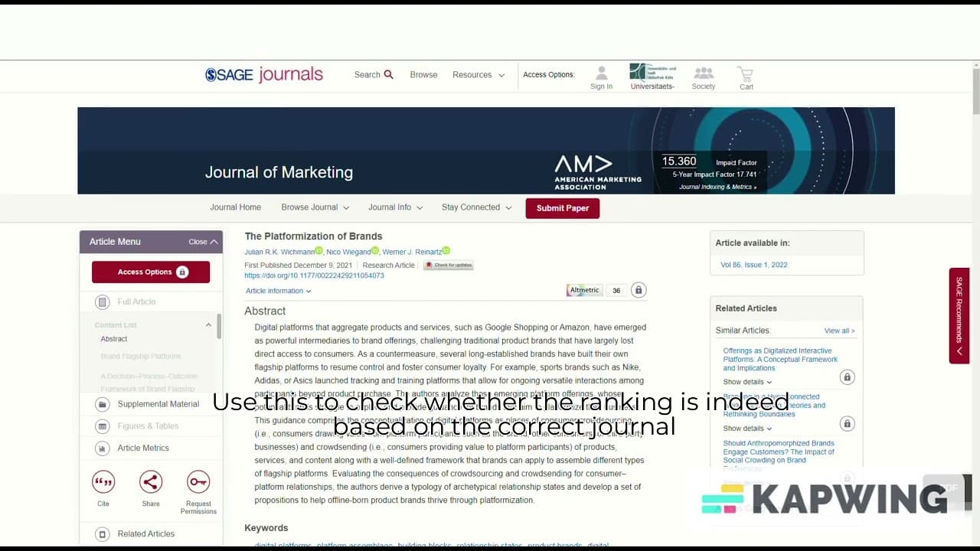980x551 pixels.
Task: Click lock icon beside Offerings as Digitalized article
Action: tap(847, 377)
